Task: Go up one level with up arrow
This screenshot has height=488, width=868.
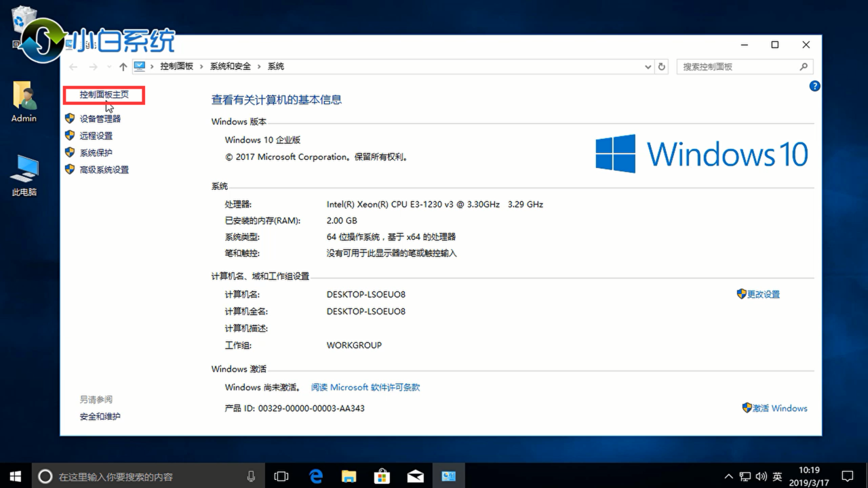Action: [x=123, y=66]
